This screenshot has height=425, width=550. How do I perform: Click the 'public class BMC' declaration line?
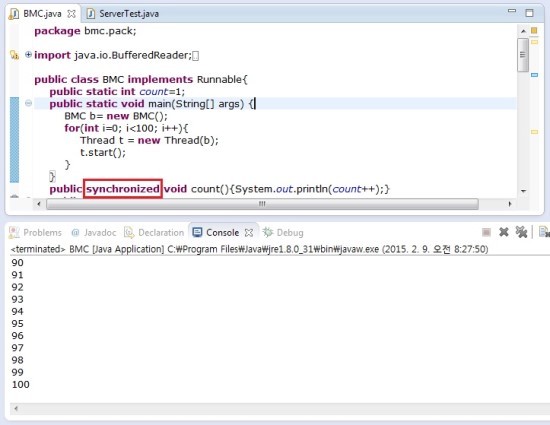[141, 79]
